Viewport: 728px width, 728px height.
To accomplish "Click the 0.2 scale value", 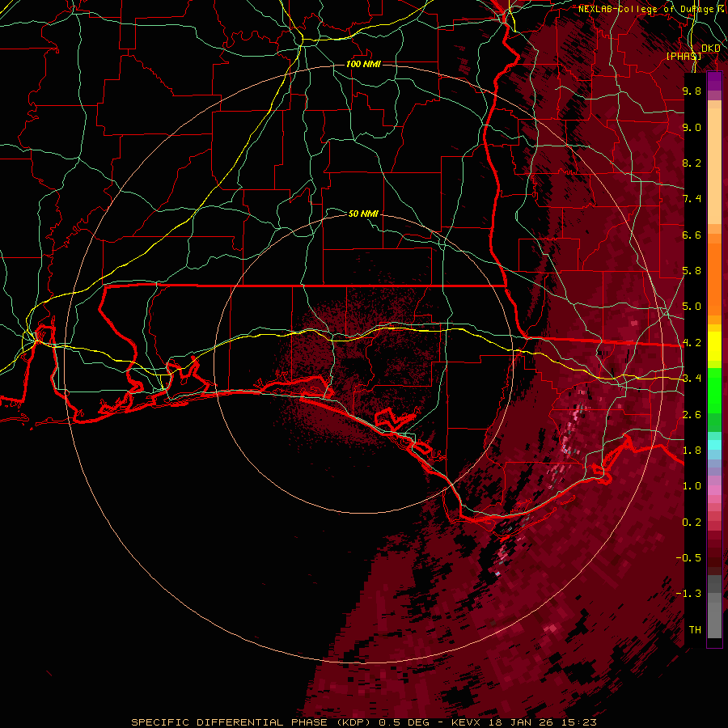I will click(x=692, y=523).
